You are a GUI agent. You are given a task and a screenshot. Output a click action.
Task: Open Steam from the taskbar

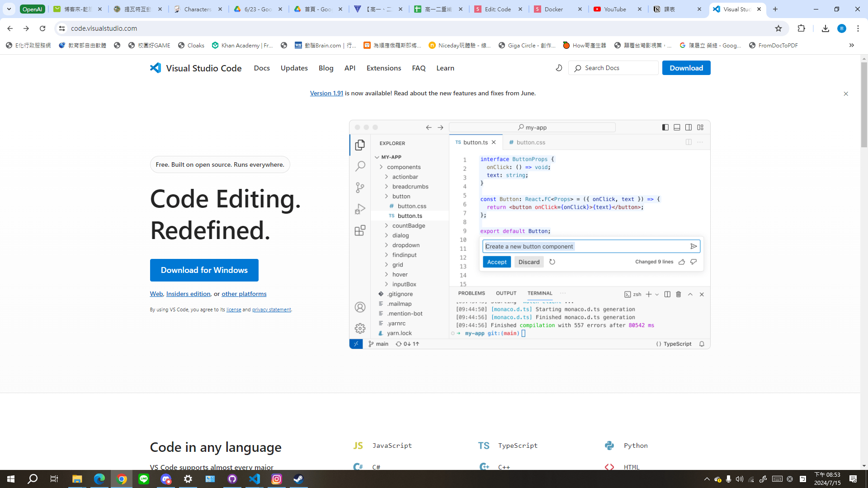298,479
